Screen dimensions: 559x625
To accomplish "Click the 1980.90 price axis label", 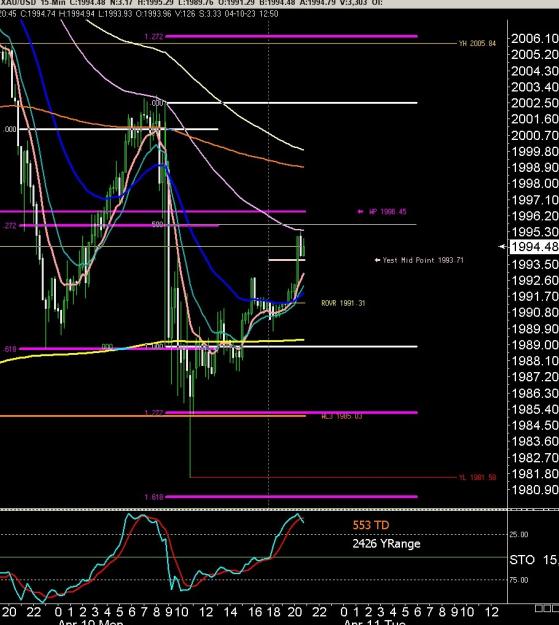I will 535,489.
